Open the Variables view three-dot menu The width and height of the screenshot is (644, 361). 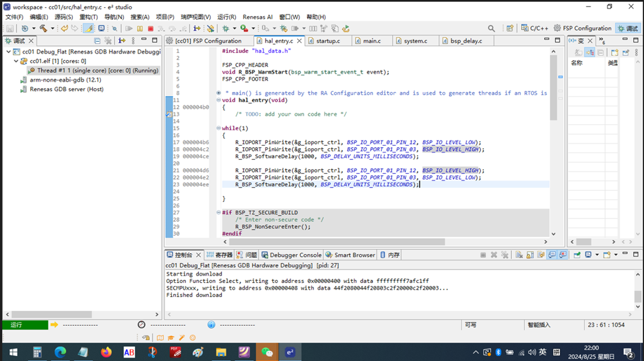coord(636,53)
